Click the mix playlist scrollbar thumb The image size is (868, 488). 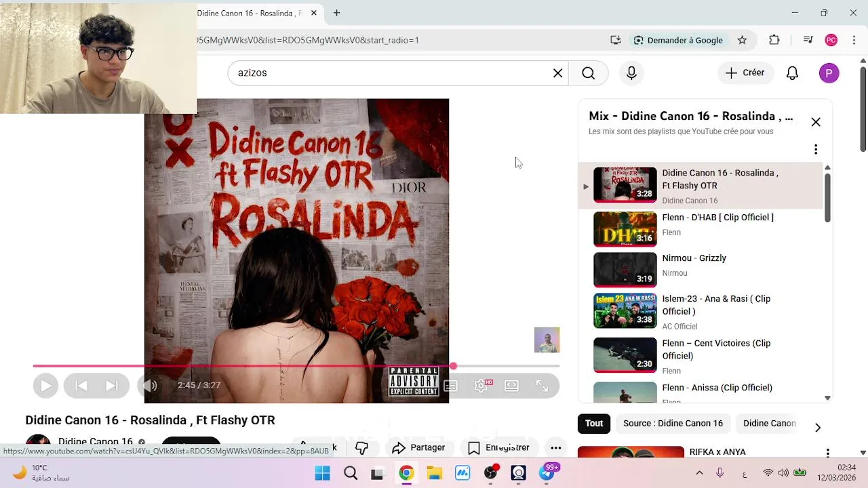[827, 197]
